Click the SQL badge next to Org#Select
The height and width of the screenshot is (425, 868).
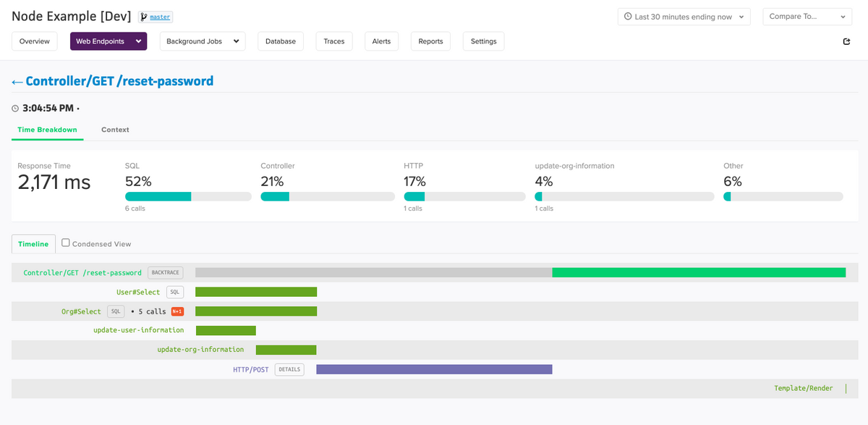(x=116, y=311)
